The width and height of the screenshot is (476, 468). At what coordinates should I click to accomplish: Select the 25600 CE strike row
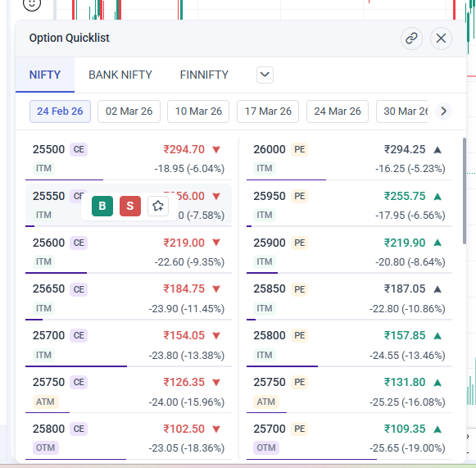(129, 252)
